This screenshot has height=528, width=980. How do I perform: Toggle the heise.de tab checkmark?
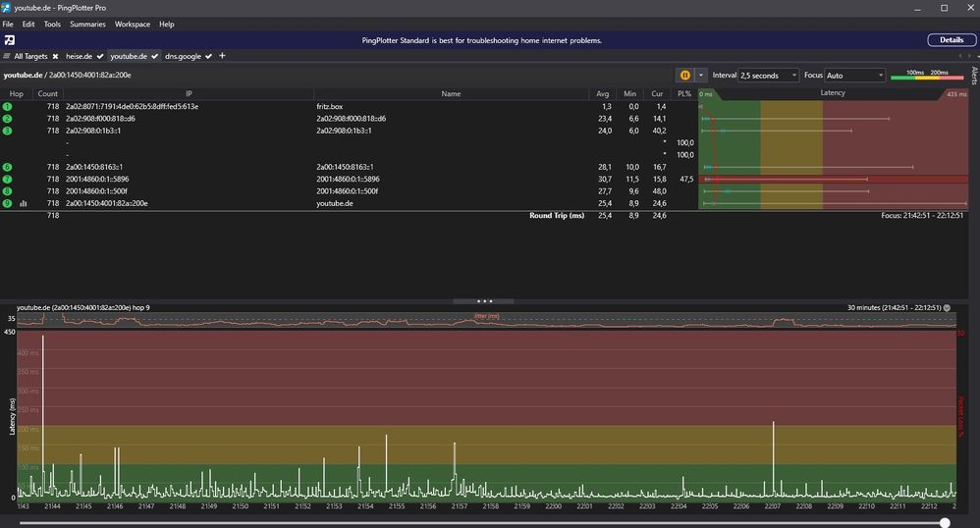pos(100,56)
